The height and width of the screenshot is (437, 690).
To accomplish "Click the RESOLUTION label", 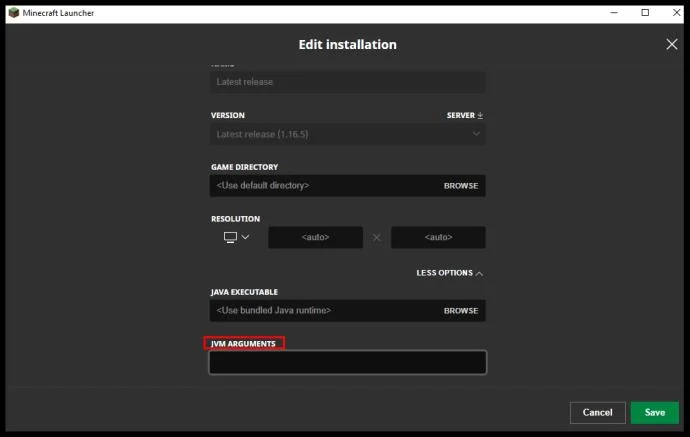I will 235,219.
